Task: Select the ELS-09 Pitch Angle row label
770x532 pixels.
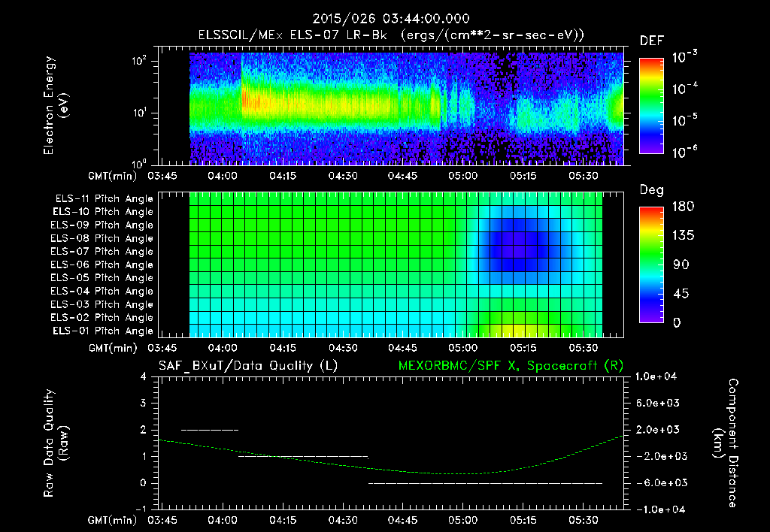Action: click(x=102, y=225)
